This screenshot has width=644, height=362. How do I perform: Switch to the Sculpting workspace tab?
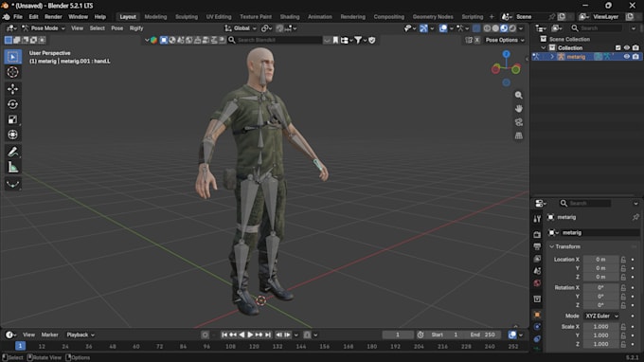coord(187,17)
